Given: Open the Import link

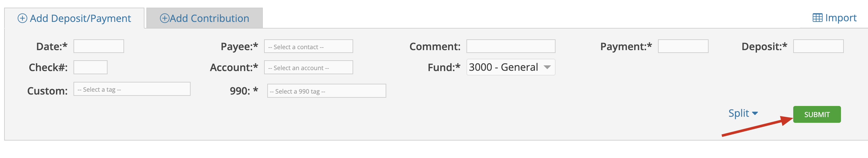Looking at the screenshot, I should [834, 17].
